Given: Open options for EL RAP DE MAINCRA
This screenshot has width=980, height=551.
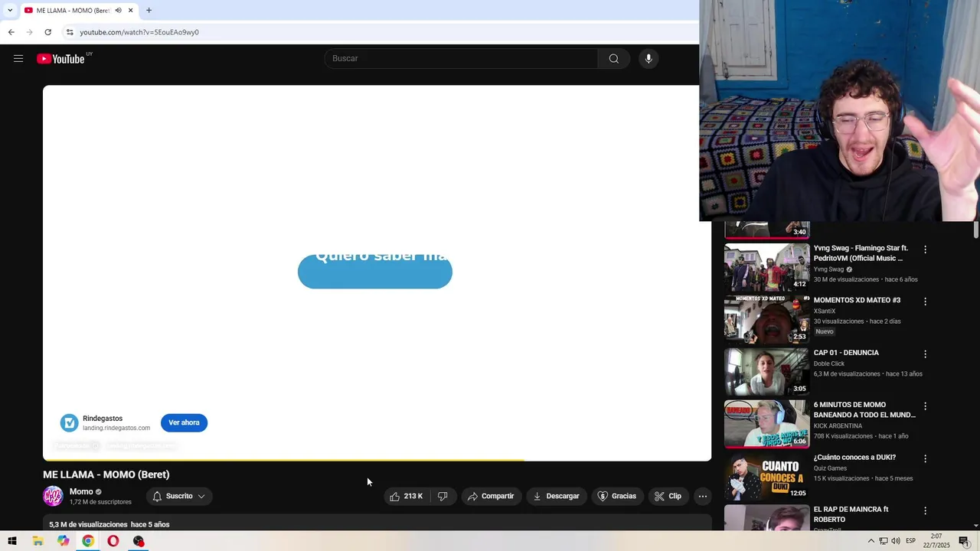Looking at the screenshot, I should (925, 510).
